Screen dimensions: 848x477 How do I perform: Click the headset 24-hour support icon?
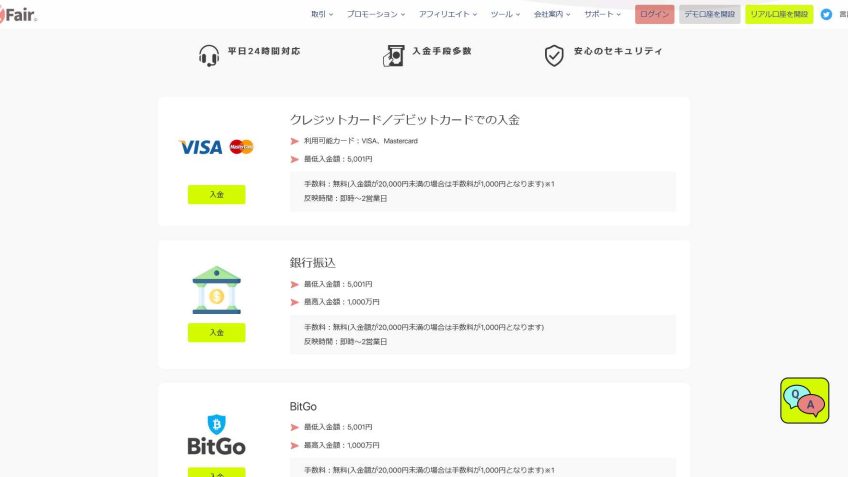click(208, 55)
